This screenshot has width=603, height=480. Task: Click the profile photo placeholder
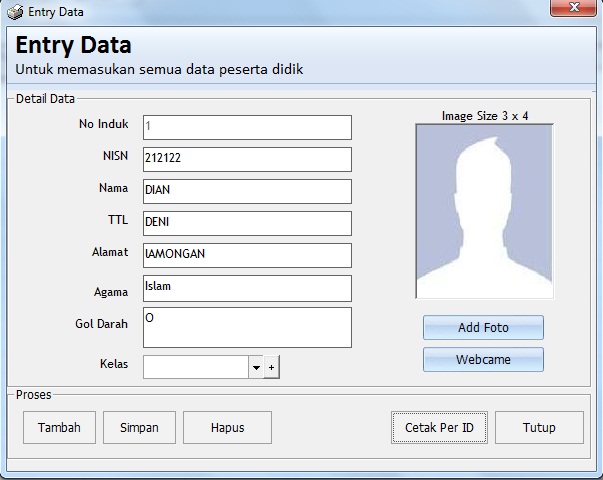[485, 211]
